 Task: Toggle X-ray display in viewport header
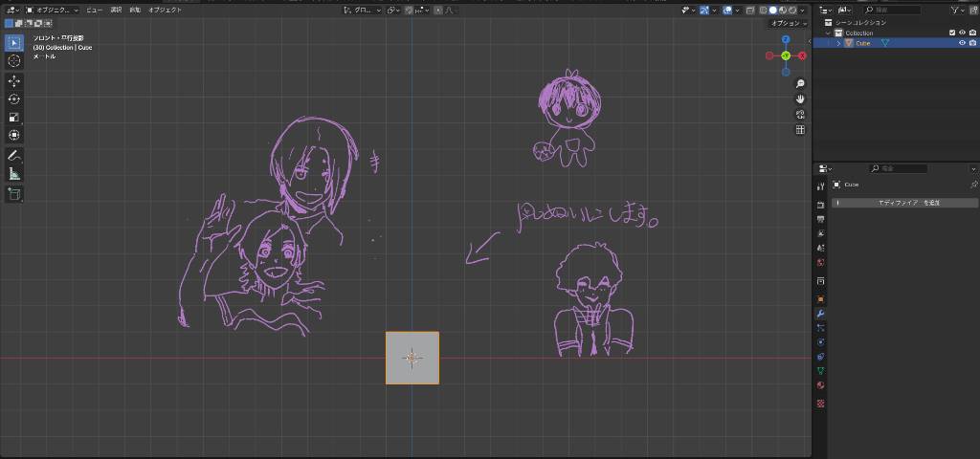pos(750,10)
